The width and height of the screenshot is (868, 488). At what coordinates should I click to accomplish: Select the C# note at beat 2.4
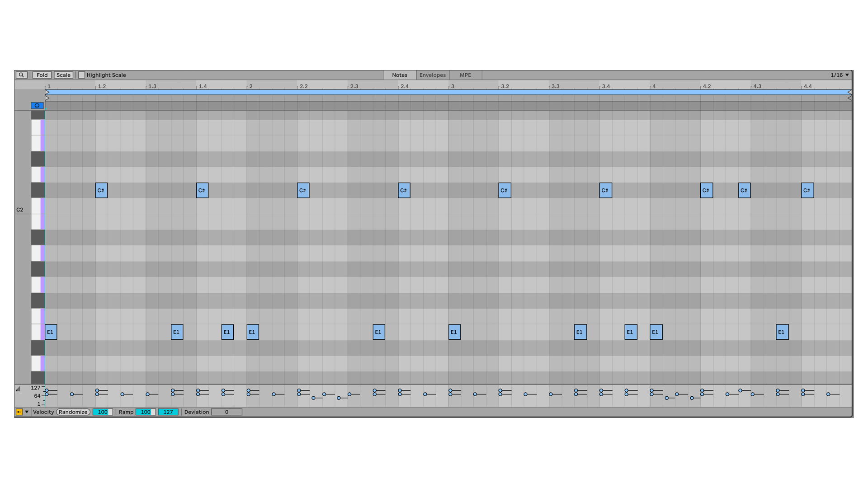pos(404,190)
